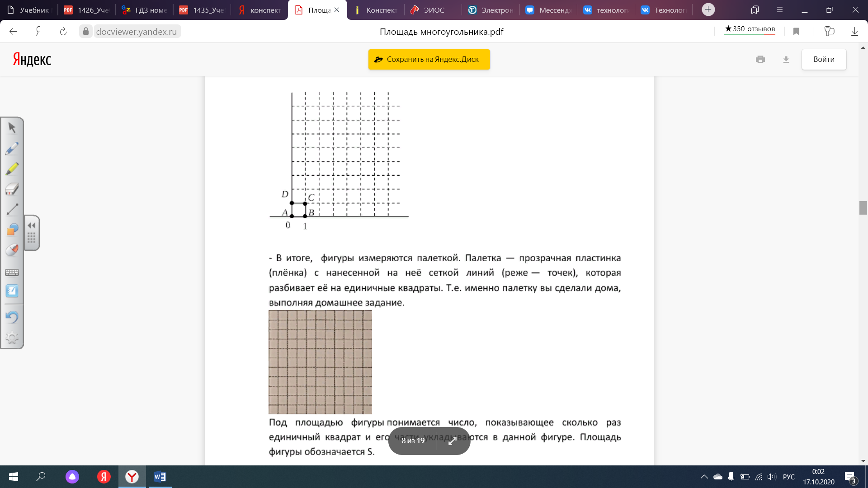Open the browser hamburger menu
Image resolution: width=868 pixels, height=488 pixels.
[x=779, y=9]
